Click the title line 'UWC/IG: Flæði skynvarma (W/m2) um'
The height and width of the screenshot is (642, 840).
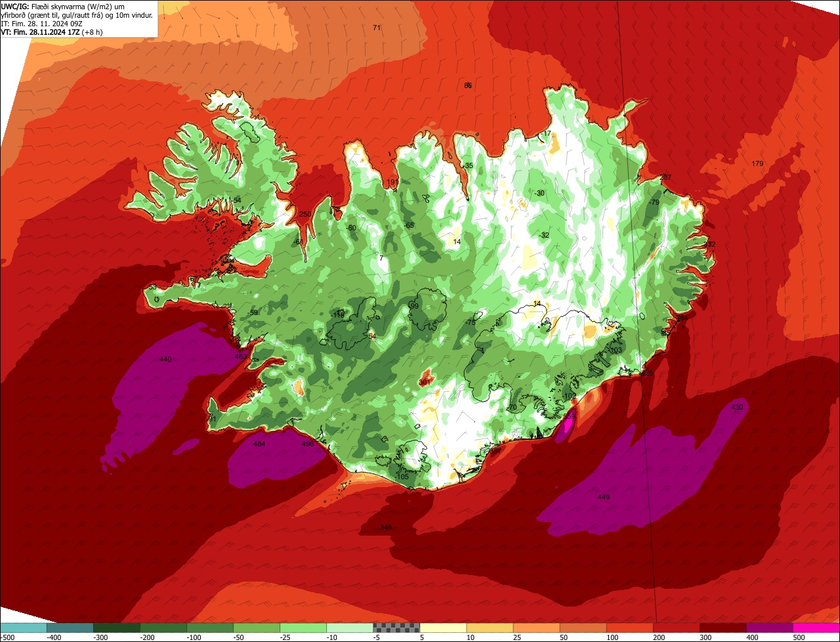click(x=63, y=6)
